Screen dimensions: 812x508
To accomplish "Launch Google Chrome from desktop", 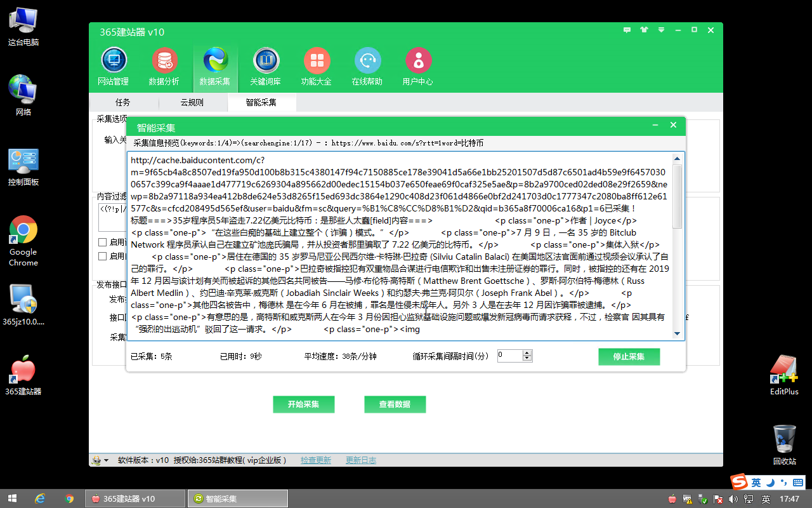I will tap(23, 241).
